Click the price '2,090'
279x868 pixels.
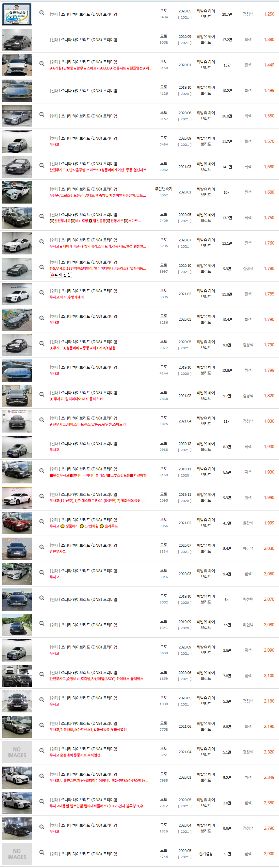point(269,650)
